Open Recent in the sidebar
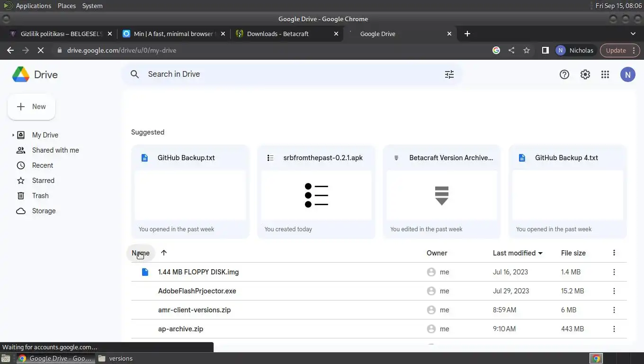 [x=43, y=165]
